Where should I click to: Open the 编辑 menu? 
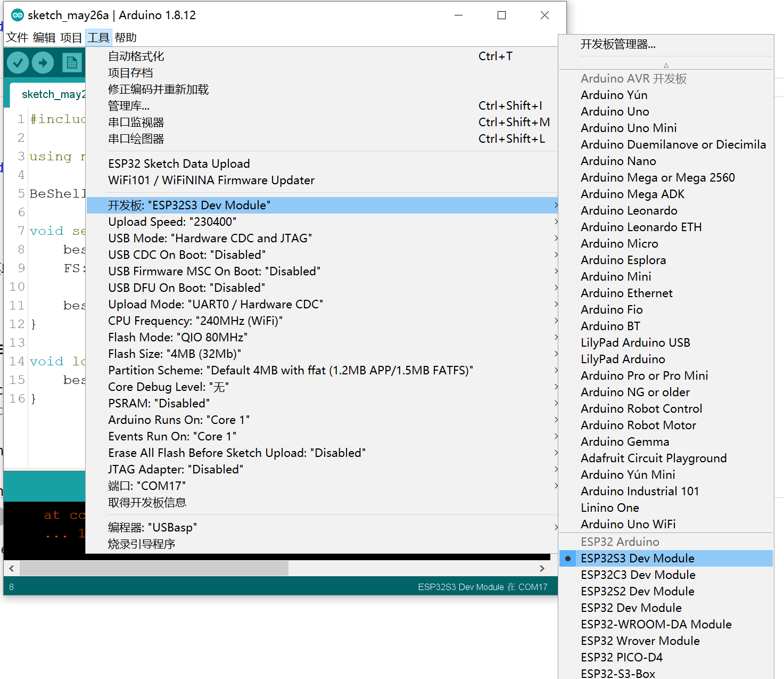click(44, 38)
